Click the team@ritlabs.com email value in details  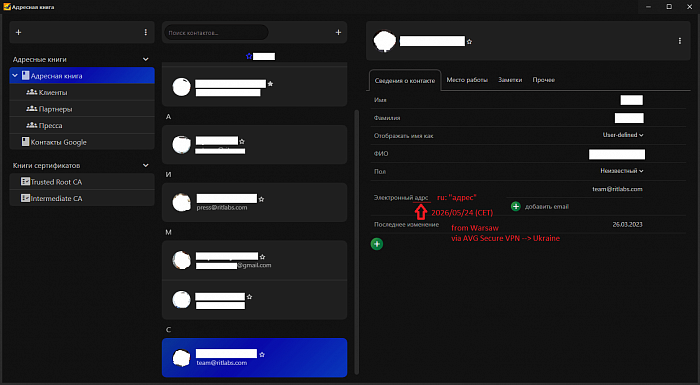[x=617, y=189]
